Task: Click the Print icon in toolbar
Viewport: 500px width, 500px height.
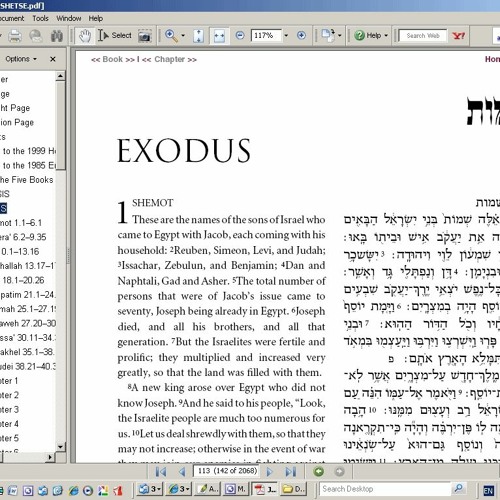Action: [x=15, y=36]
